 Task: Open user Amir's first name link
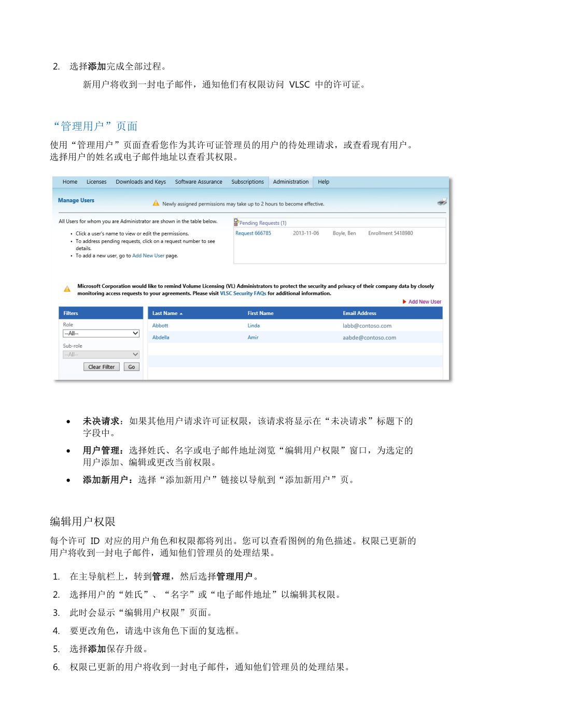click(x=253, y=338)
